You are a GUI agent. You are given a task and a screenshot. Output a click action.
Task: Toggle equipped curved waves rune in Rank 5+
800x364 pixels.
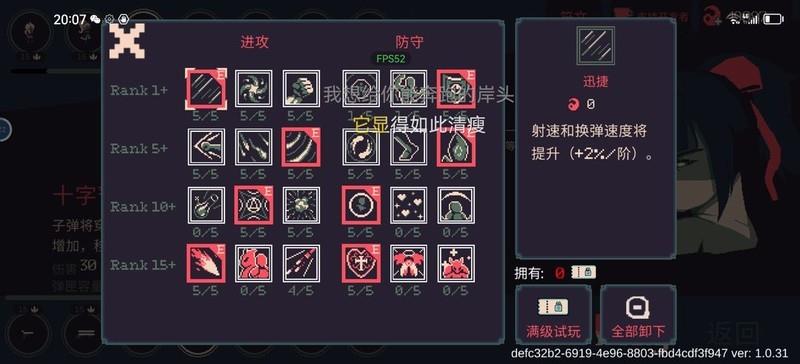(x=301, y=147)
